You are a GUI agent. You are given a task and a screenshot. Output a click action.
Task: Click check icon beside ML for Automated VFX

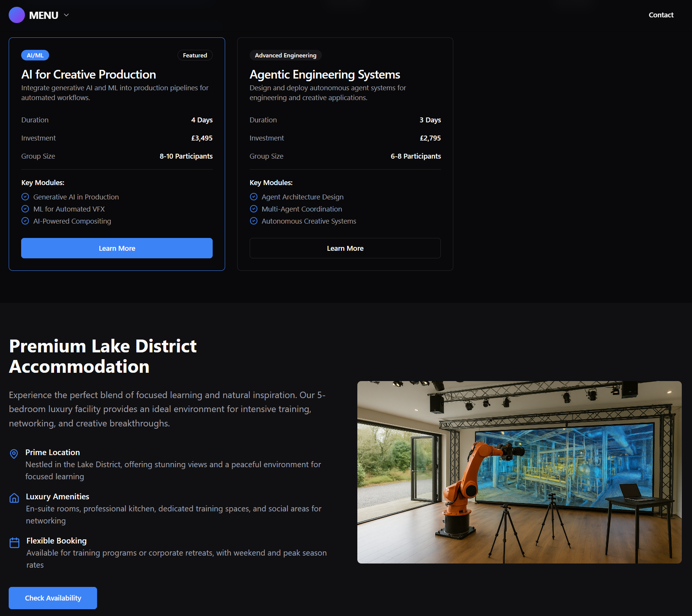pos(25,209)
